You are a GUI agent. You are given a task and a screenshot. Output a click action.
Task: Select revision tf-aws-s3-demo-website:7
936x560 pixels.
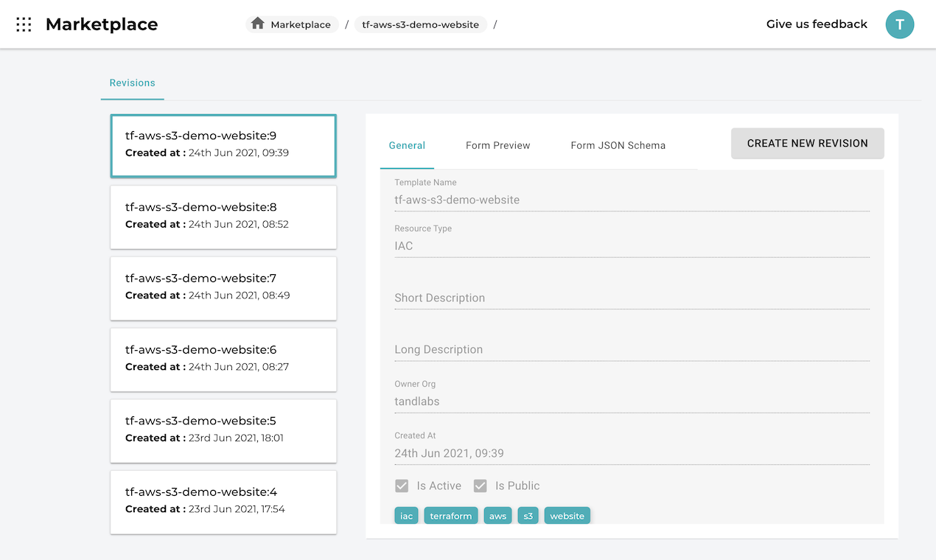(223, 288)
